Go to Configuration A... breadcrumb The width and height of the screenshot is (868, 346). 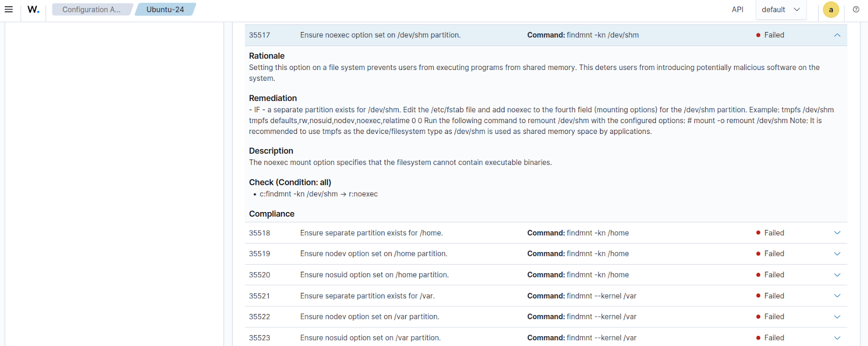[x=92, y=9]
